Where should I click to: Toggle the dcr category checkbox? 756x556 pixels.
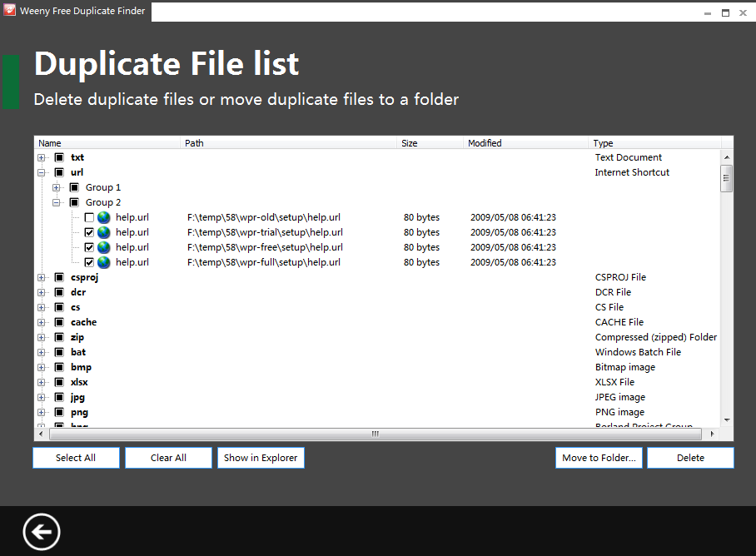click(59, 292)
